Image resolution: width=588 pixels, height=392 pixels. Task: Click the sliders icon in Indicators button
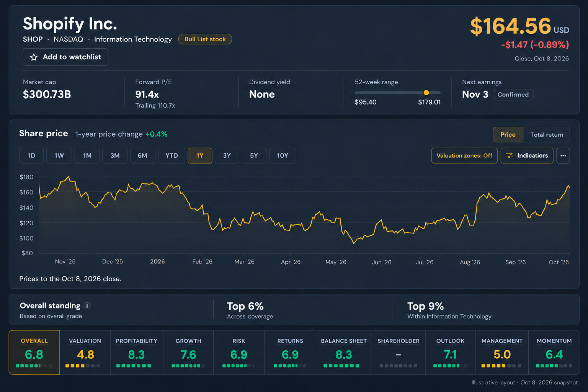(510, 155)
